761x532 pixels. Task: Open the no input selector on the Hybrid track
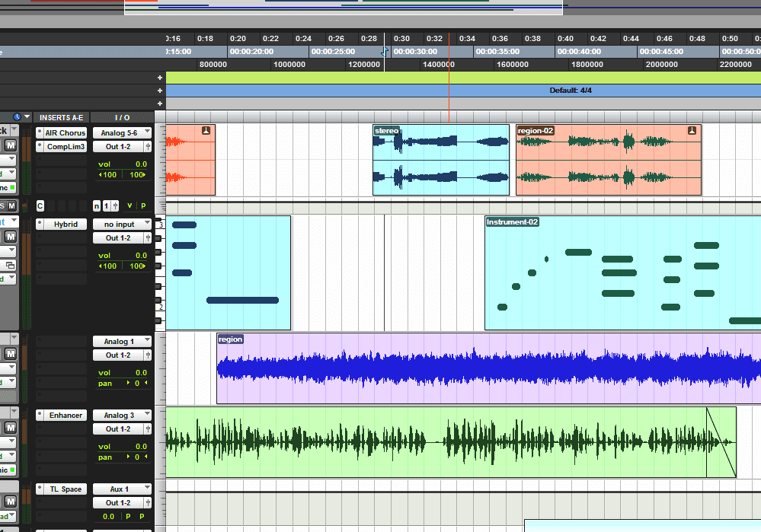coord(122,223)
